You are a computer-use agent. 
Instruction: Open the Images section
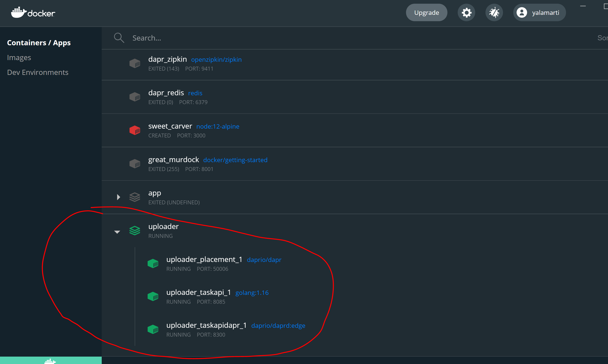coord(19,57)
